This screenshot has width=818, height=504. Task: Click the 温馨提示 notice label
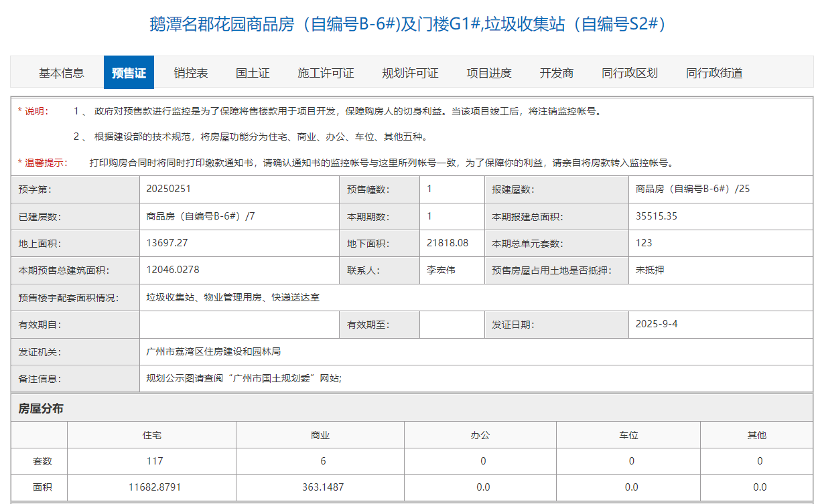(44, 163)
